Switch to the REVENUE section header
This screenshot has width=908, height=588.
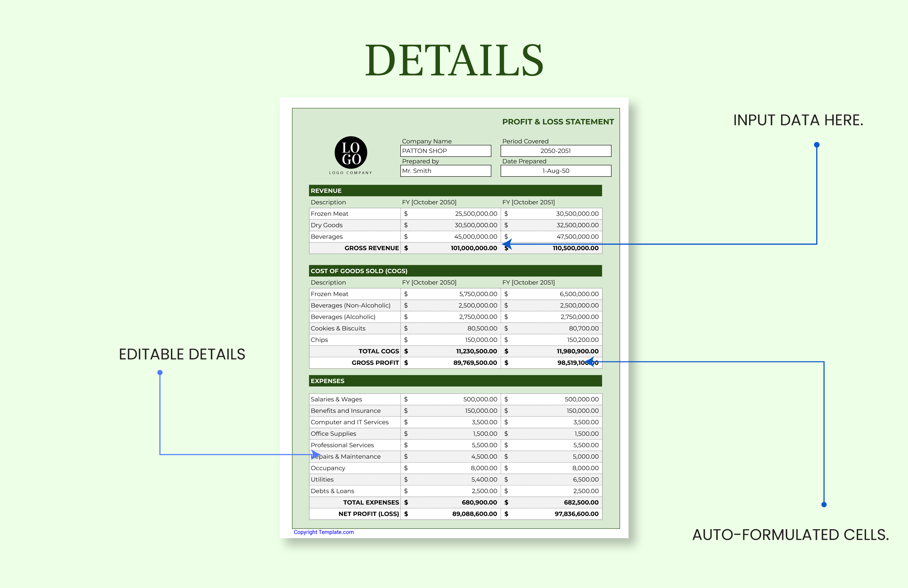(455, 190)
